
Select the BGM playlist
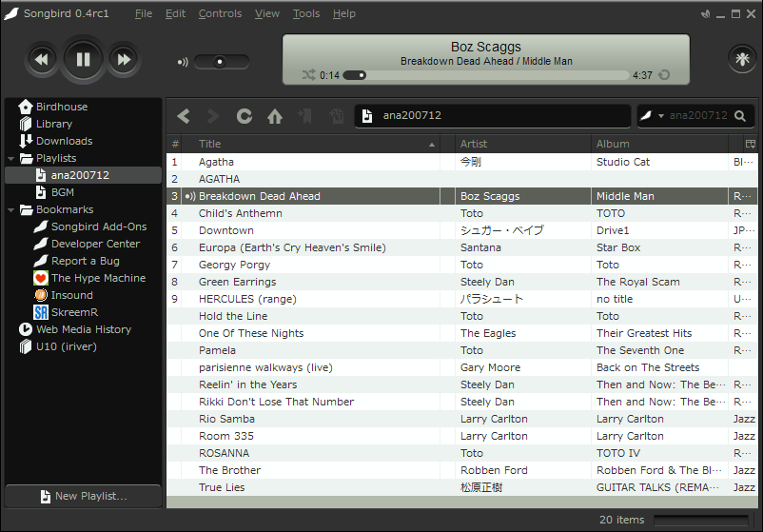[63, 192]
